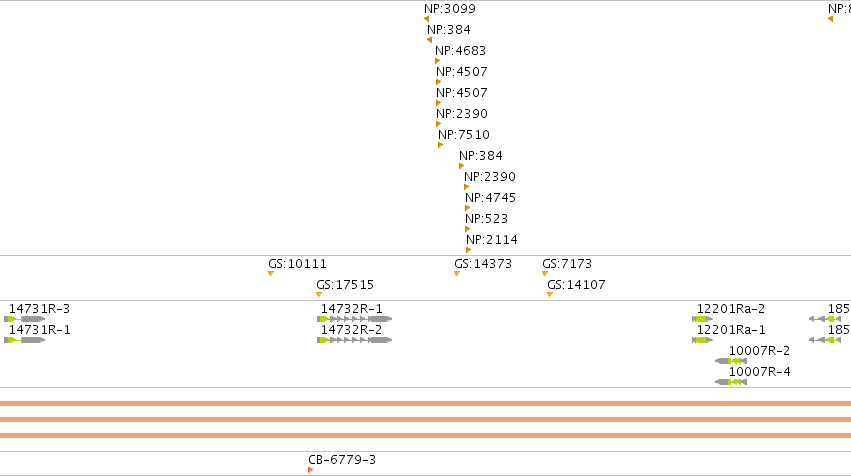Click the 14732R-2 gene model arrows
Viewport: 851px width, 476px height.
(x=354, y=340)
